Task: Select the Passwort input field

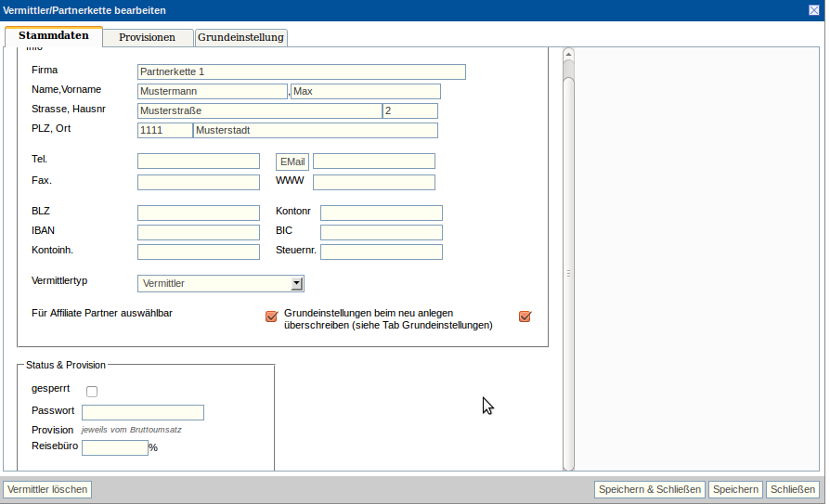Action: [x=143, y=413]
